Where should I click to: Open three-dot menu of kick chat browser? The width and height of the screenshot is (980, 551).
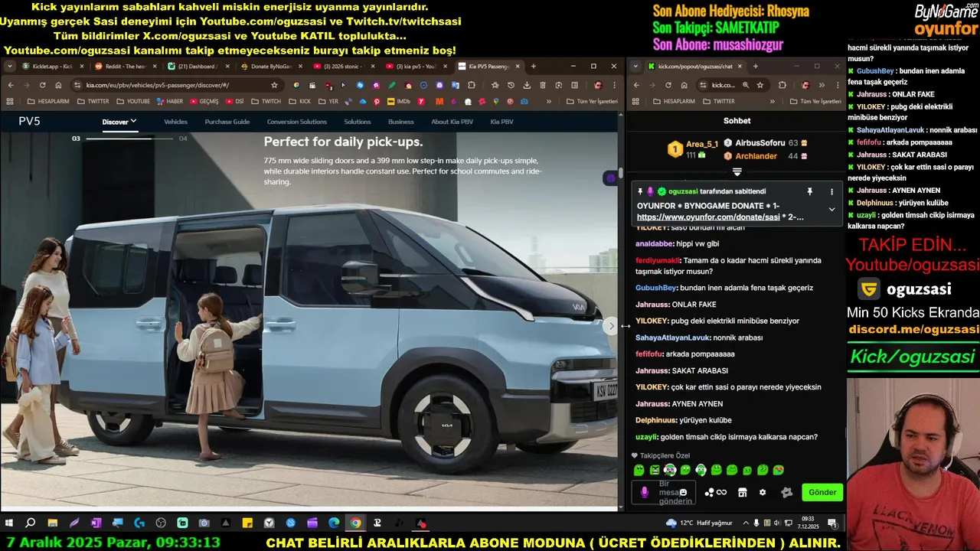(x=837, y=85)
